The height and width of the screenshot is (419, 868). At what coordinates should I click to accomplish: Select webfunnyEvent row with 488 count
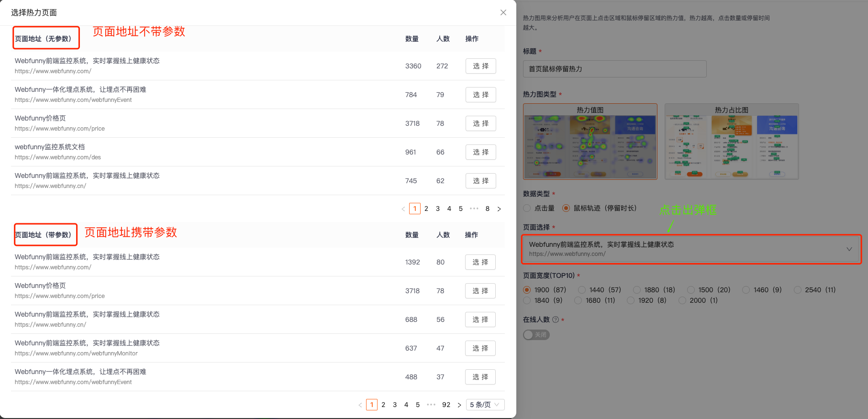480,377
